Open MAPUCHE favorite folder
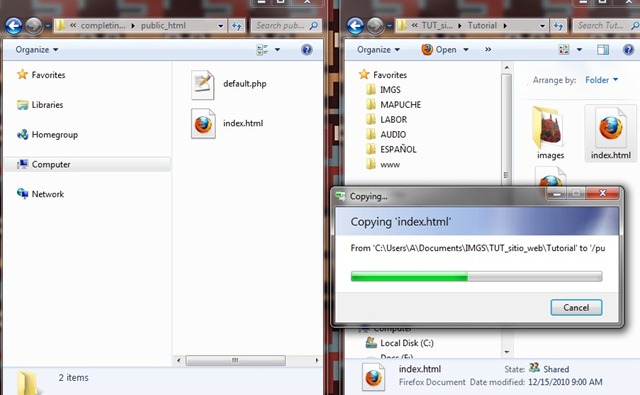Screen dimensions: 640x395 coord(393,105)
